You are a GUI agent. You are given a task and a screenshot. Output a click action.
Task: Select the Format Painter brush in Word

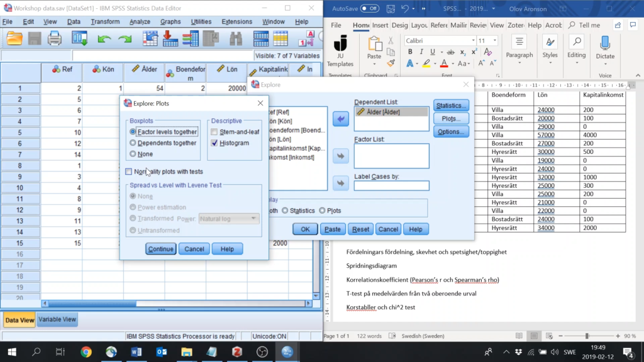[391, 63]
